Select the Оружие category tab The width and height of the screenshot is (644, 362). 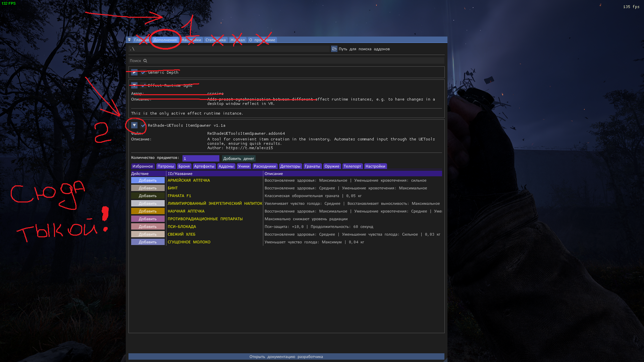tap(332, 166)
